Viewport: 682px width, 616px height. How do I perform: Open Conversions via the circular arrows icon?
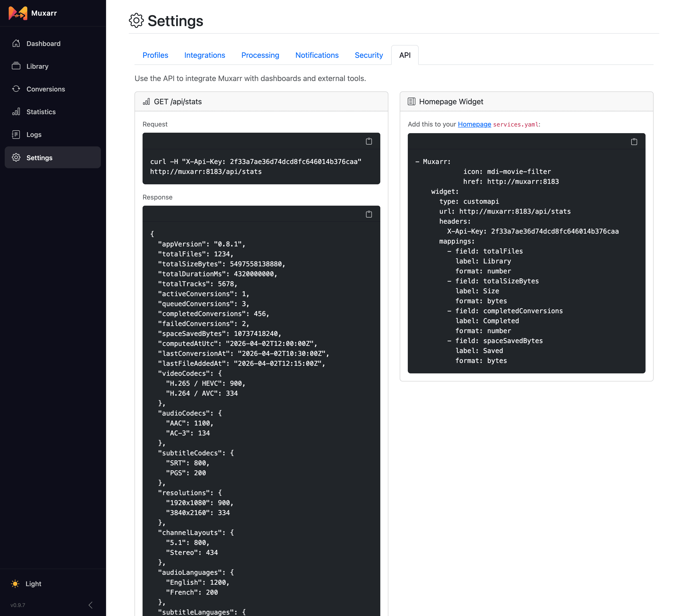click(16, 89)
